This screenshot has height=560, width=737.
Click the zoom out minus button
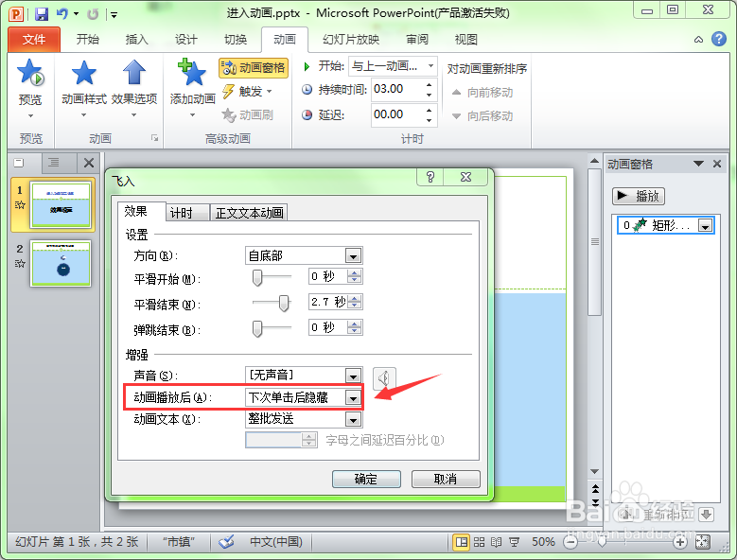pyautogui.click(x=570, y=543)
